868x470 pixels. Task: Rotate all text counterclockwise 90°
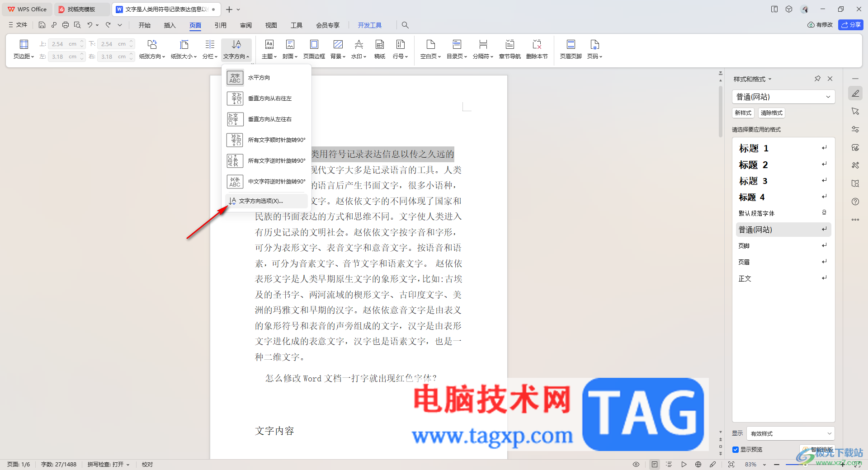267,161
